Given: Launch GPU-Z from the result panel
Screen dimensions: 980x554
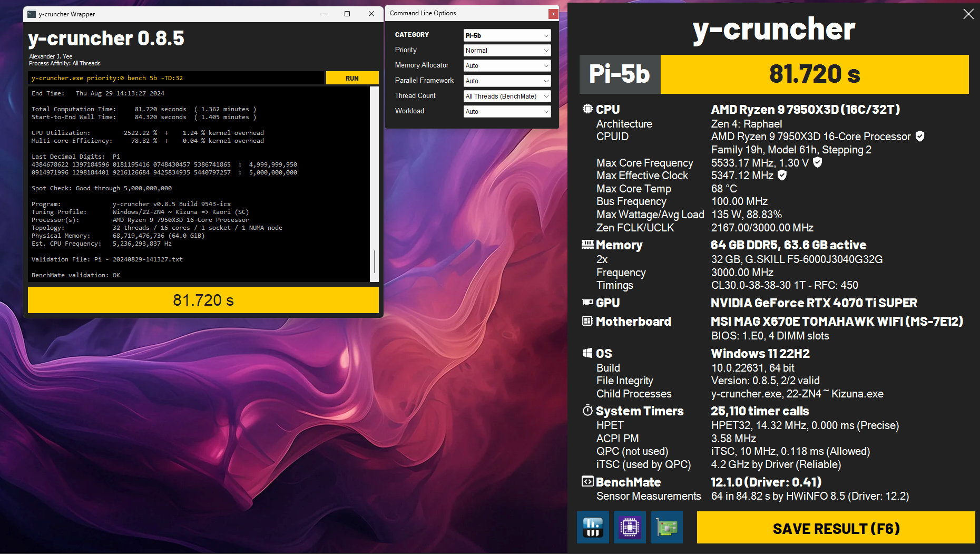Looking at the screenshot, I should point(667,527).
